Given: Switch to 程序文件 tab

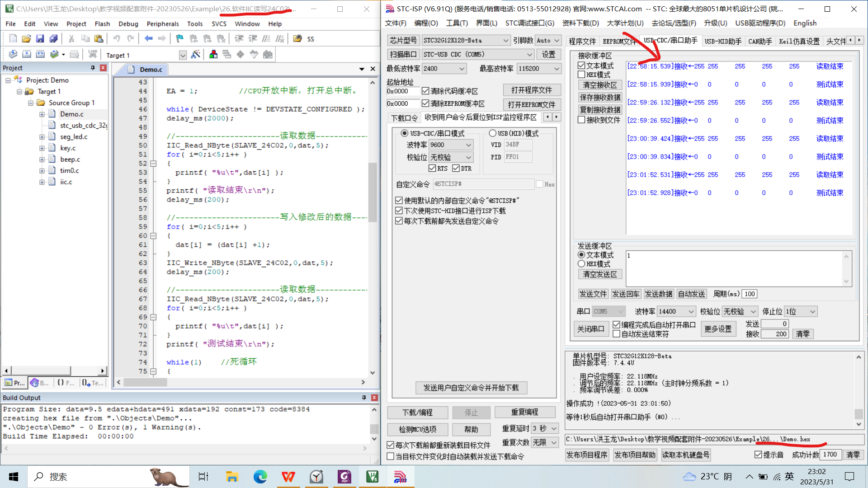Looking at the screenshot, I should click(x=582, y=42).
